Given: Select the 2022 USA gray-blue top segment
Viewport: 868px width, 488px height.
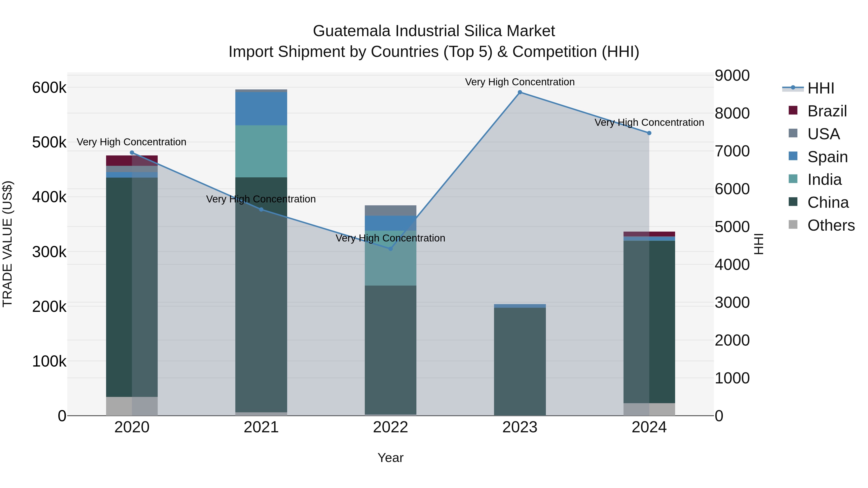Looking at the screenshot, I should click(391, 210).
